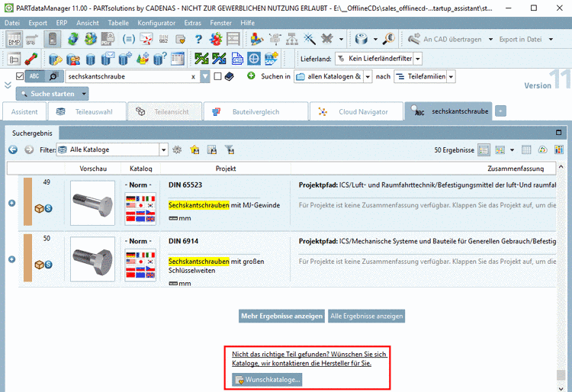Click the (=) brackets toolbar icon
572x392 pixels.
coord(128,39)
